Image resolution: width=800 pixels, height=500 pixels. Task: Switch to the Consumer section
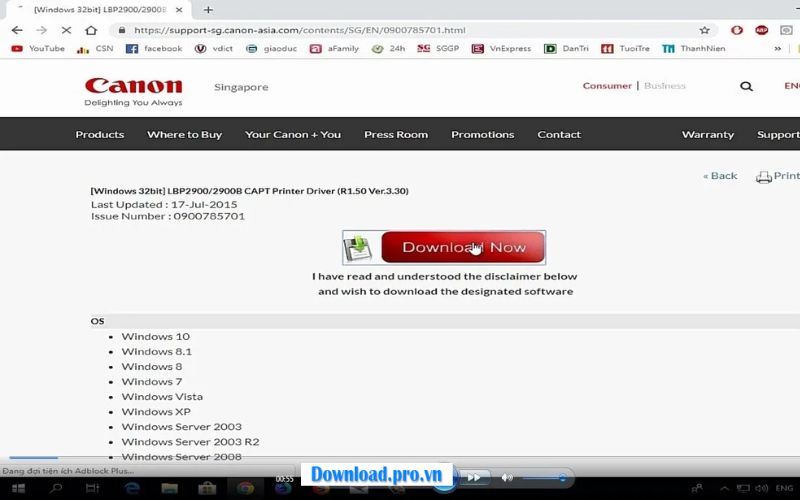click(x=607, y=86)
